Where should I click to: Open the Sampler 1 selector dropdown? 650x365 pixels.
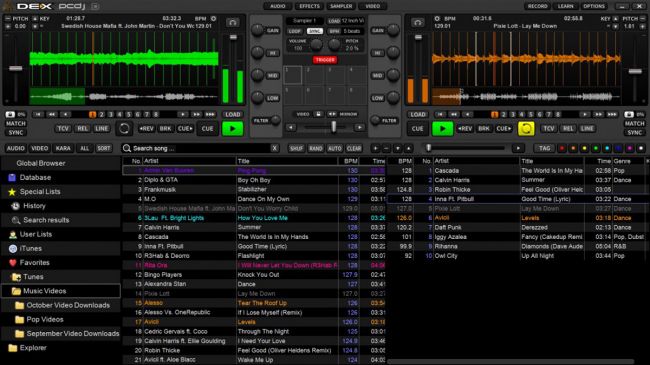point(305,20)
